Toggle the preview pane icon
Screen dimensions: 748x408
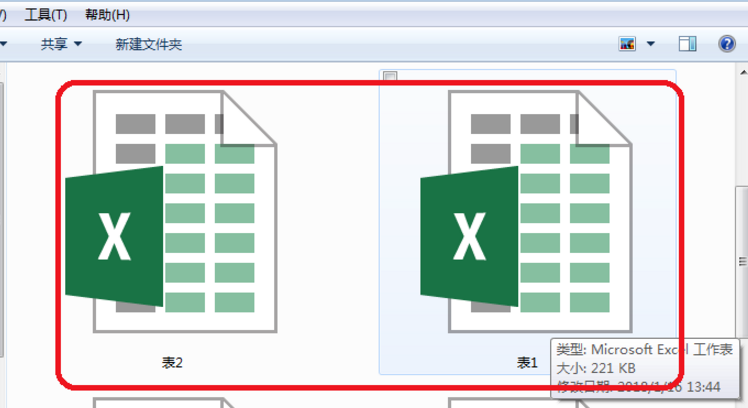(x=687, y=44)
